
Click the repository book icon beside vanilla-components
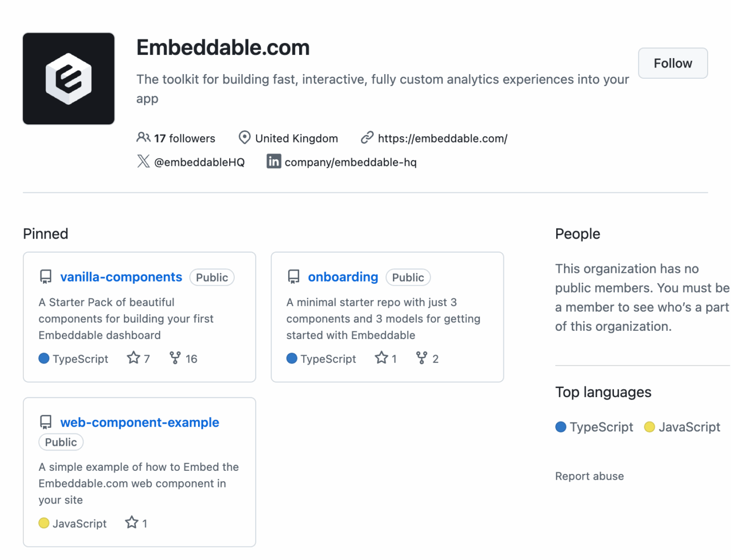[x=46, y=276]
